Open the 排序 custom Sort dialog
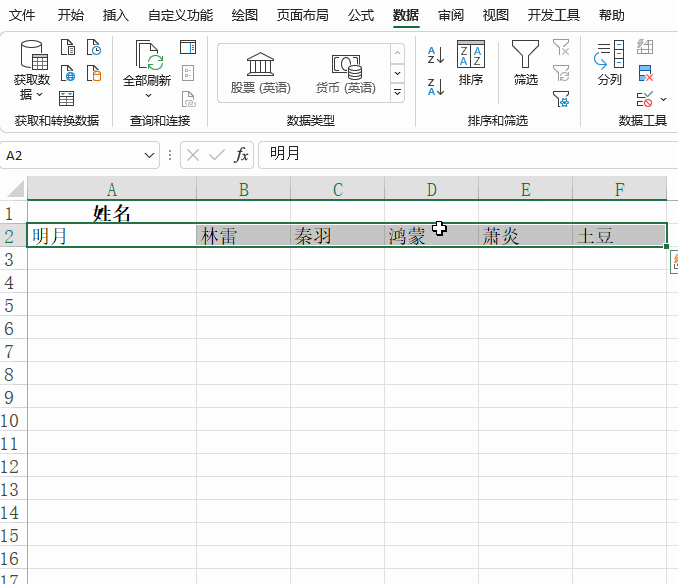 click(471, 63)
